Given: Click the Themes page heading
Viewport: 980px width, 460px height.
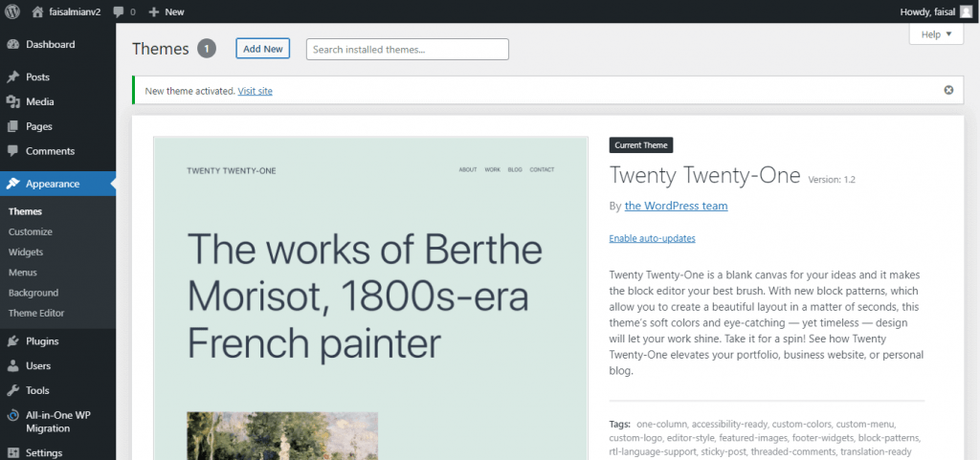Looking at the screenshot, I should [161, 49].
